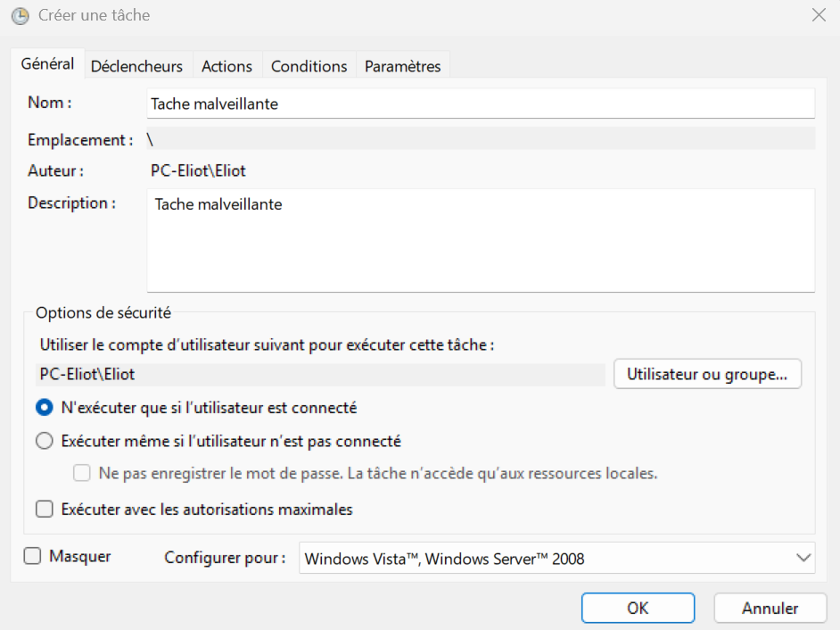Check Ne pas enregistrer le mot de passe
This screenshot has height=630, width=840.
pos(82,473)
